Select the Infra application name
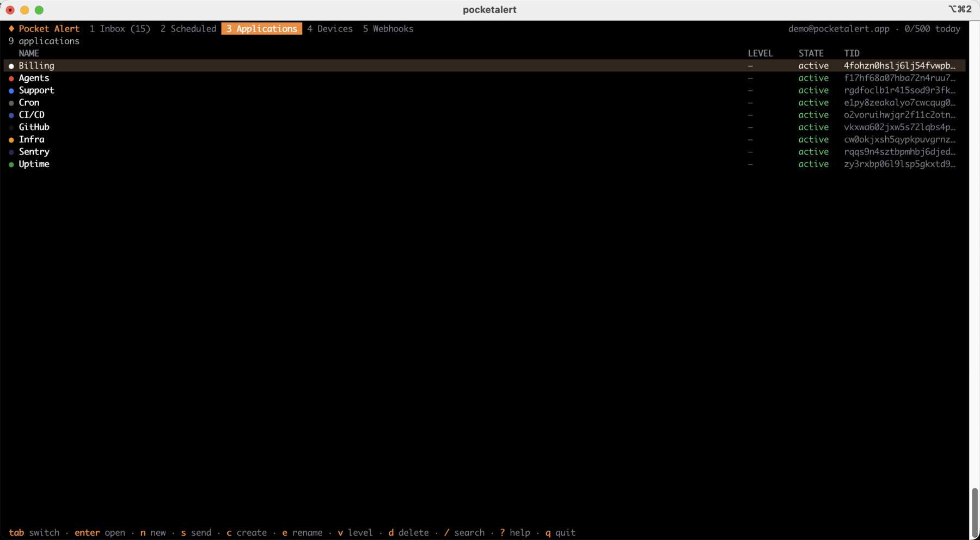Screen dimensions: 980x540 pos(32,140)
